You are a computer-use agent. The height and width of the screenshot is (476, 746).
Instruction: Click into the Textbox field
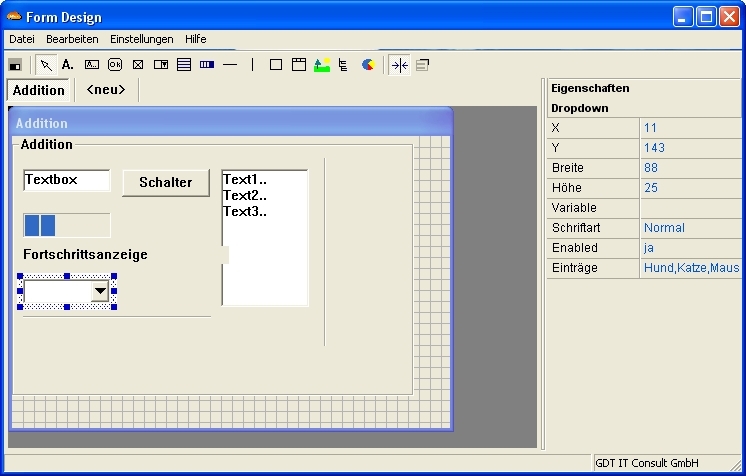click(66, 181)
